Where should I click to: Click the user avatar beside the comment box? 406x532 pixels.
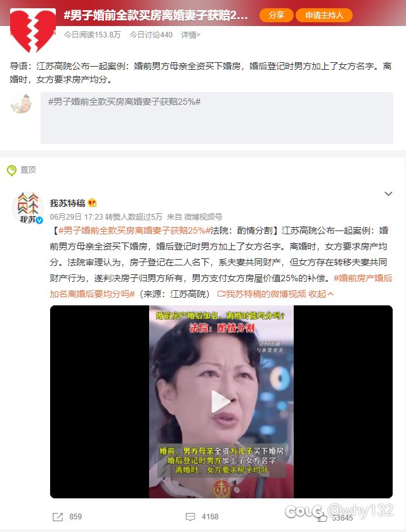pos(22,103)
